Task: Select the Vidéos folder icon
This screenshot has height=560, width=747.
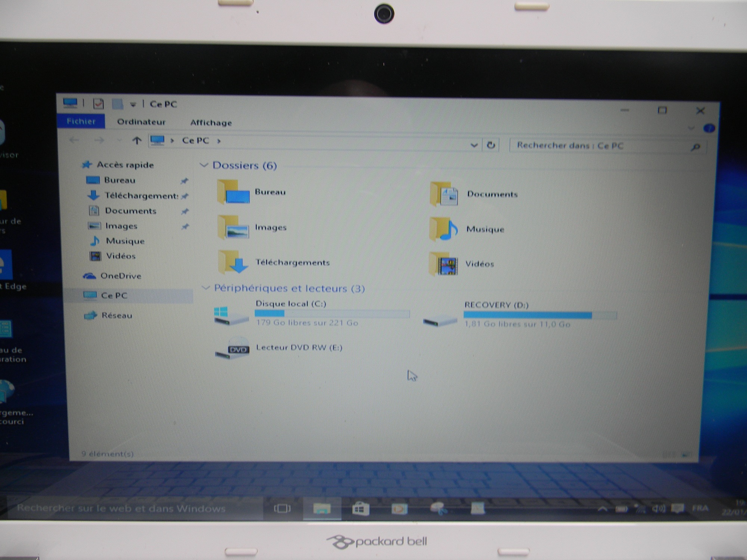Action: [x=443, y=264]
